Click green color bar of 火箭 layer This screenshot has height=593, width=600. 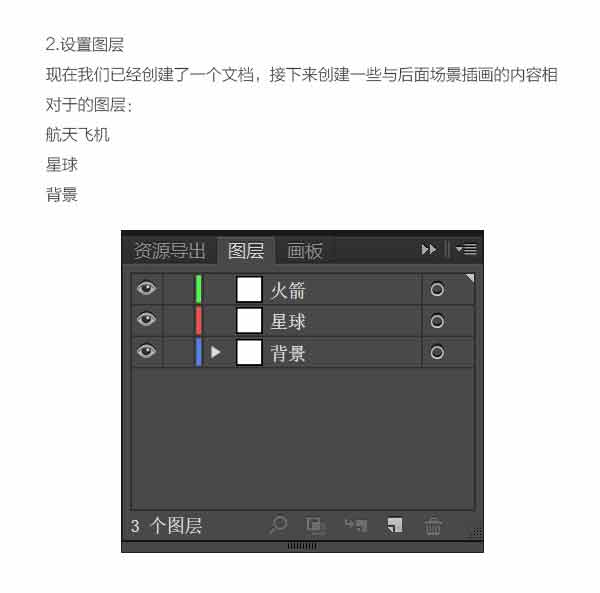click(198, 289)
